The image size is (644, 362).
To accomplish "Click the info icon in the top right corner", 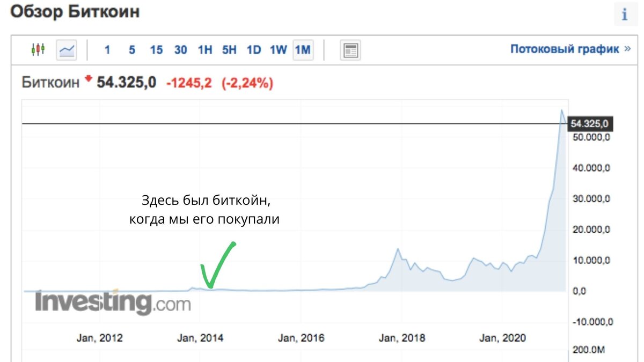I will pos(625,14).
